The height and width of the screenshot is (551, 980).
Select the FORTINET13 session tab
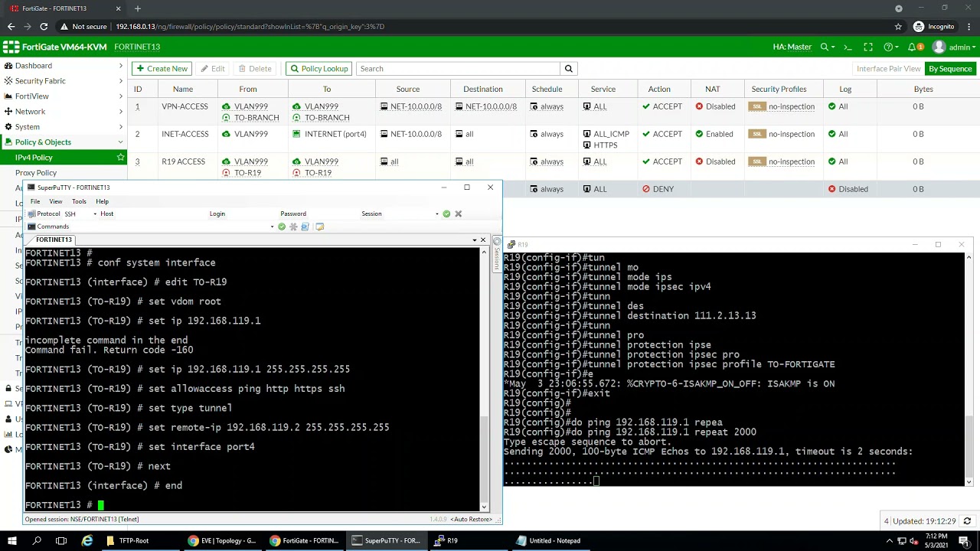[x=54, y=240]
